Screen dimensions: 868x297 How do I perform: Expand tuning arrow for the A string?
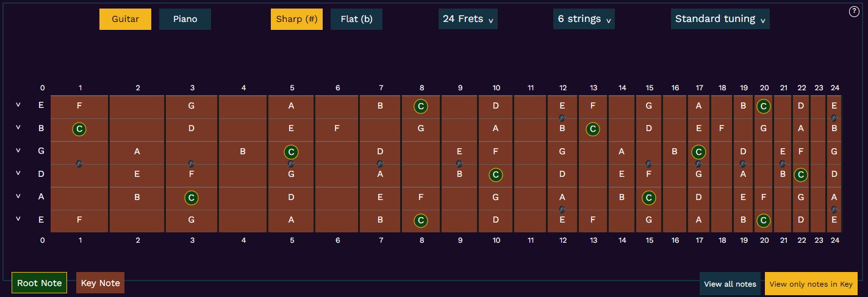(x=18, y=196)
